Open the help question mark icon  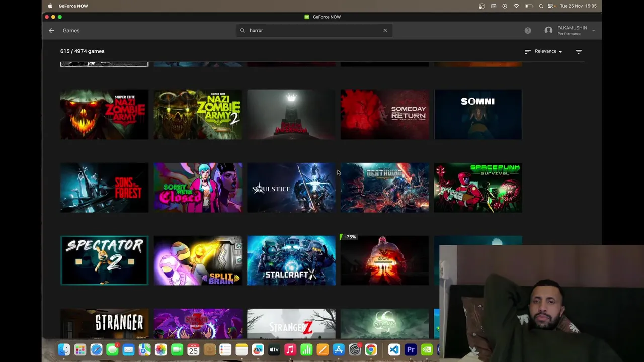528,31
